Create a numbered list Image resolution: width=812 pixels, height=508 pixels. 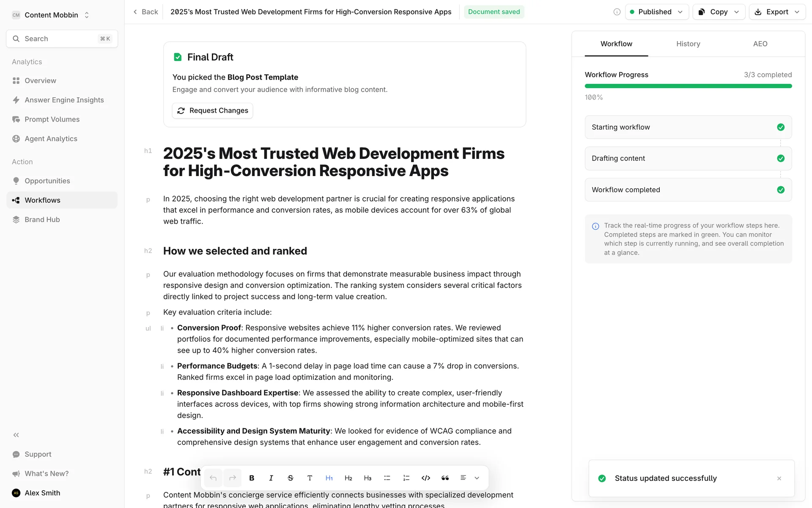[406, 478]
